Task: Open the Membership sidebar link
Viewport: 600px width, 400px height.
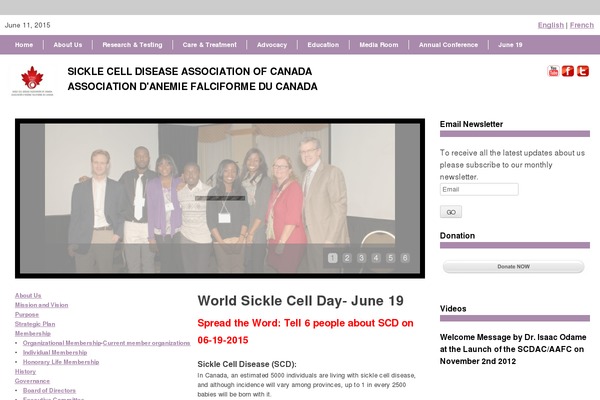Action: point(33,334)
